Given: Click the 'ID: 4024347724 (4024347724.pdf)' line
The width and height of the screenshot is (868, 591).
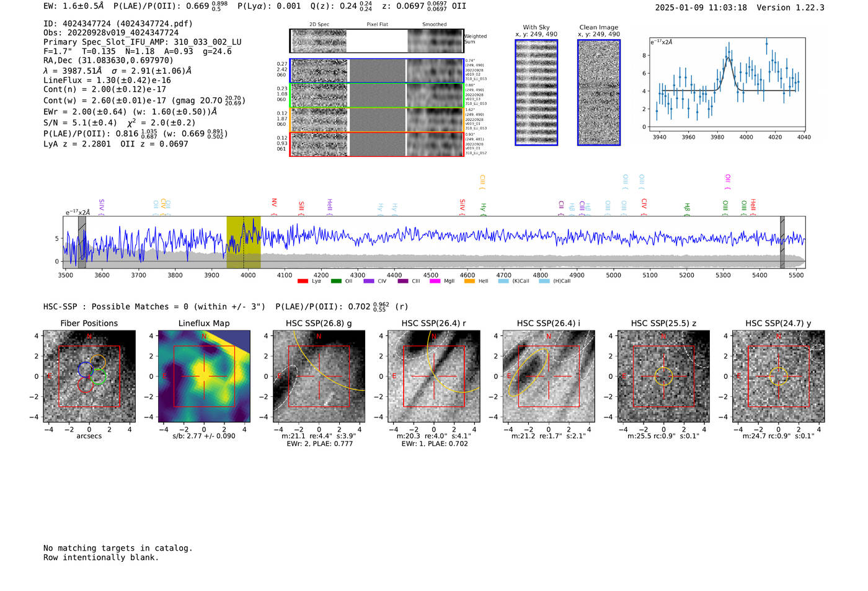Looking at the screenshot, I should (x=118, y=24).
